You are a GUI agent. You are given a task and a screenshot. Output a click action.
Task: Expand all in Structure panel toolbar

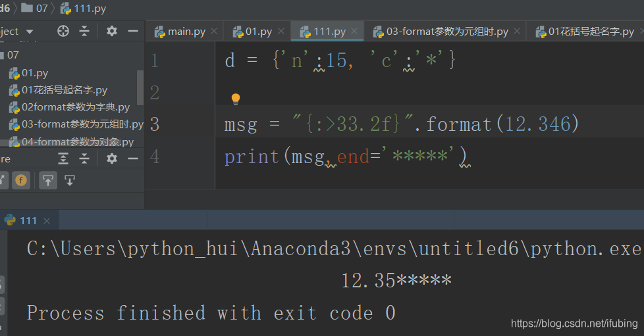[x=63, y=158]
